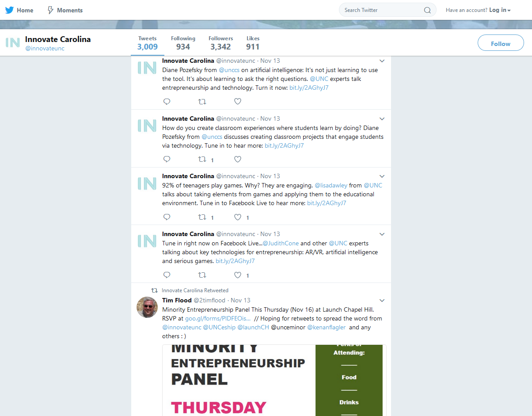Click the search magnifier icon
532x416 pixels.
point(427,10)
